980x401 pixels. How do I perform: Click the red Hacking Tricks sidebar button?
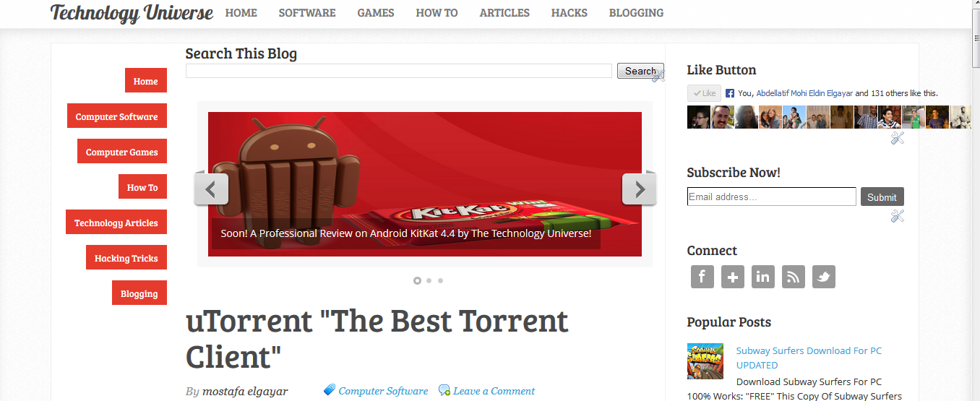[126, 258]
